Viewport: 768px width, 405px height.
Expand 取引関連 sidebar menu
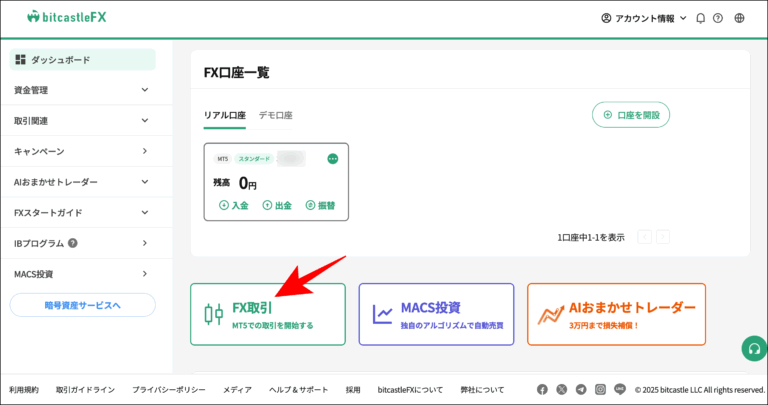[x=87, y=120]
